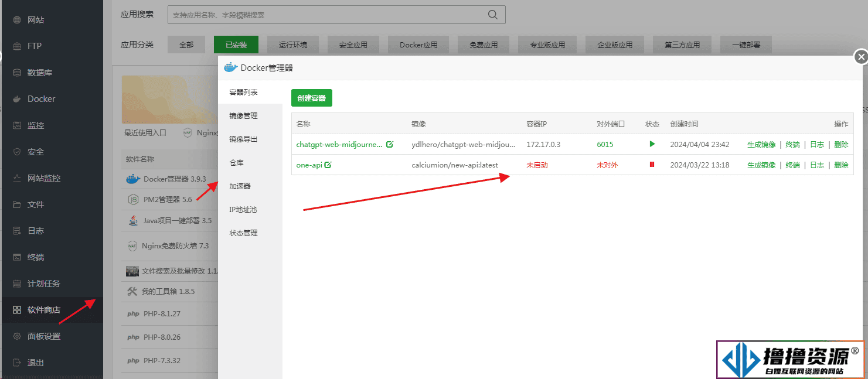Click the 6015 port value

click(605, 144)
